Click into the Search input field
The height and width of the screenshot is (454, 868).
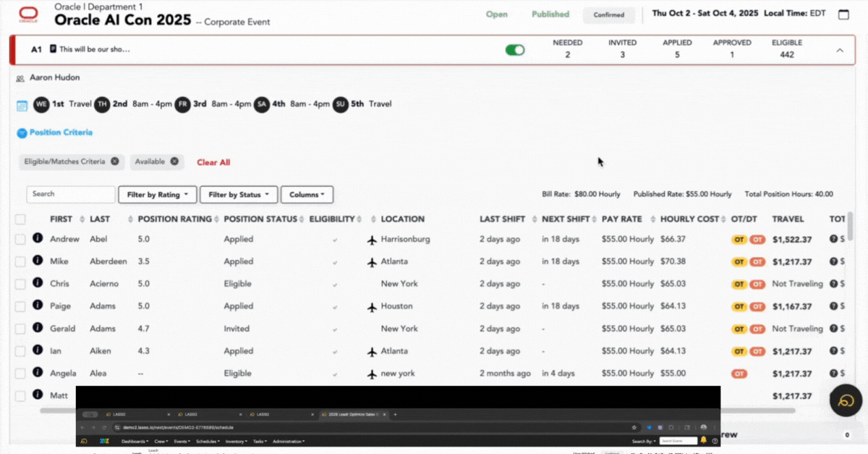pyautogui.click(x=71, y=194)
